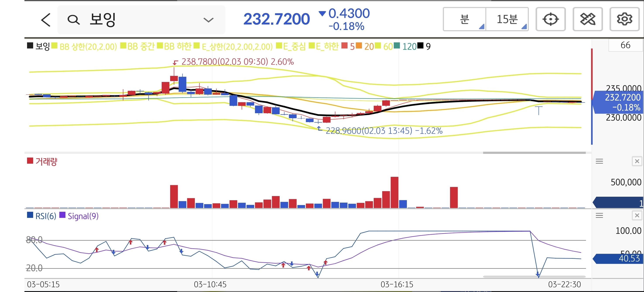The image size is (644, 292).
Task: Tap the back arrow icon
Action: tap(46, 20)
